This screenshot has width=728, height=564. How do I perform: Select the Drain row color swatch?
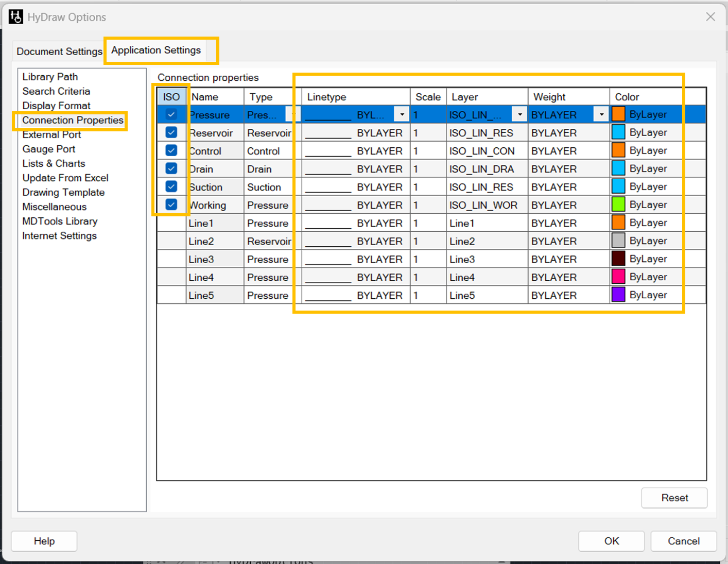tap(618, 168)
